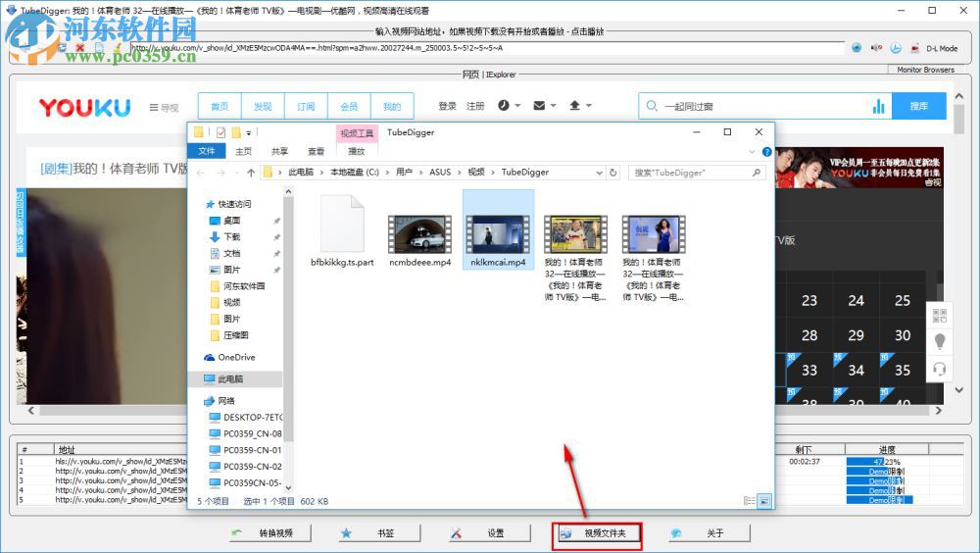The image size is (980, 553).
Task: Toggle the D-L Mode label
Action: pyautogui.click(x=942, y=48)
